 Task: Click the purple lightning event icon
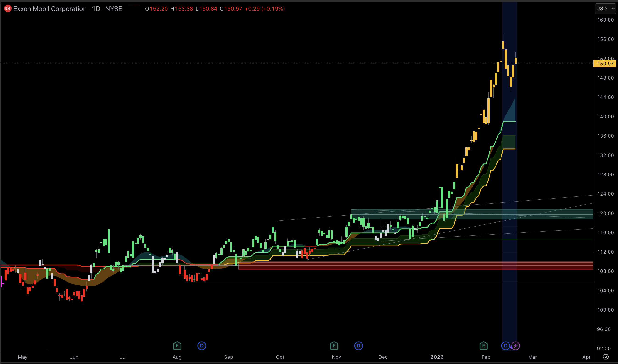516,346
